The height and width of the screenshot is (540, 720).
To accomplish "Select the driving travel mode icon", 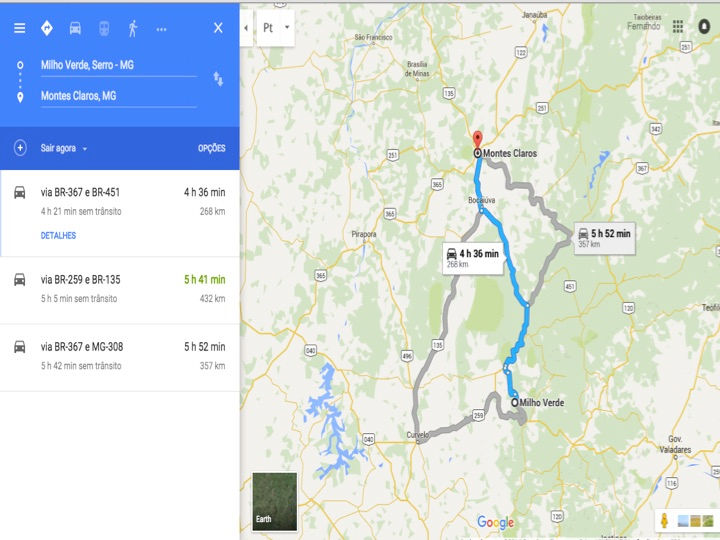I will (75, 28).
